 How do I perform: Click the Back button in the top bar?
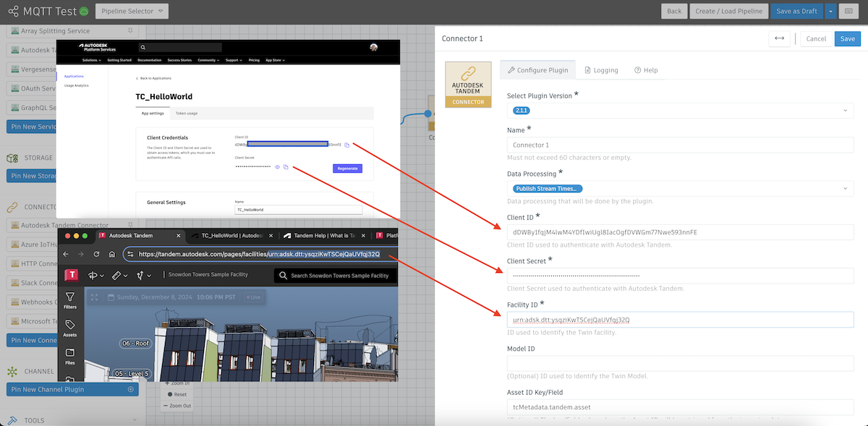674,11
